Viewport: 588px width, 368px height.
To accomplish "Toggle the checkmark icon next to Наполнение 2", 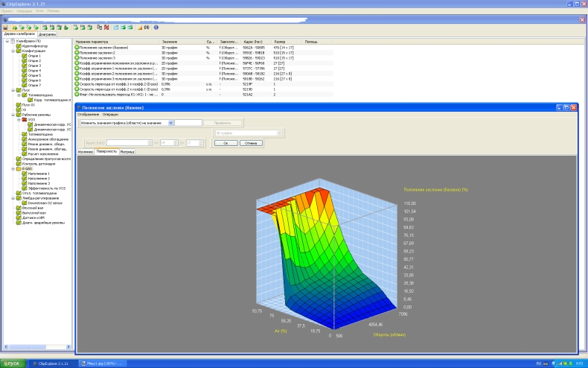I will tap(24, 179).
